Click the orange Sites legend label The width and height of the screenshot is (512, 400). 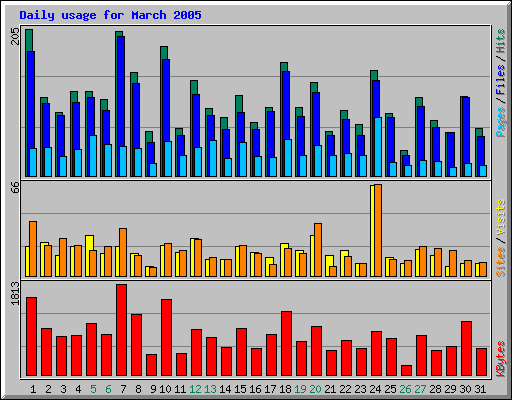tap(501, 262)
